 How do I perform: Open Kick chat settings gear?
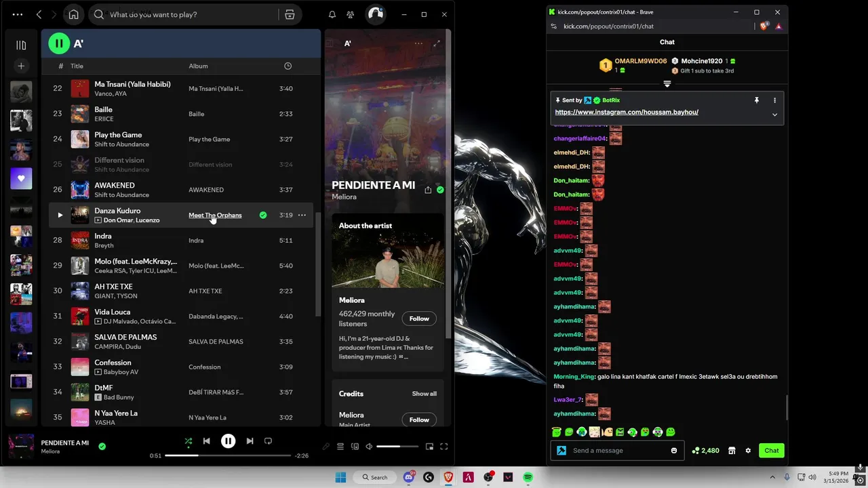748,451
